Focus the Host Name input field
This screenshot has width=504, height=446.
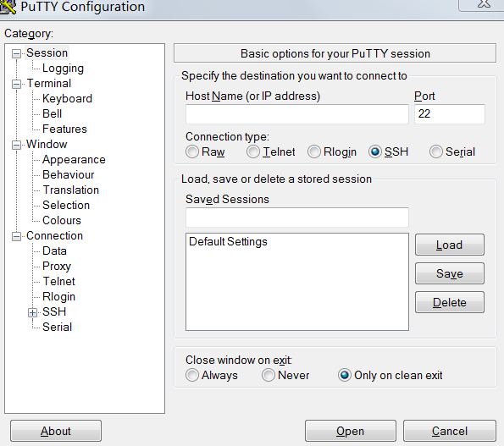click(297, 114)
